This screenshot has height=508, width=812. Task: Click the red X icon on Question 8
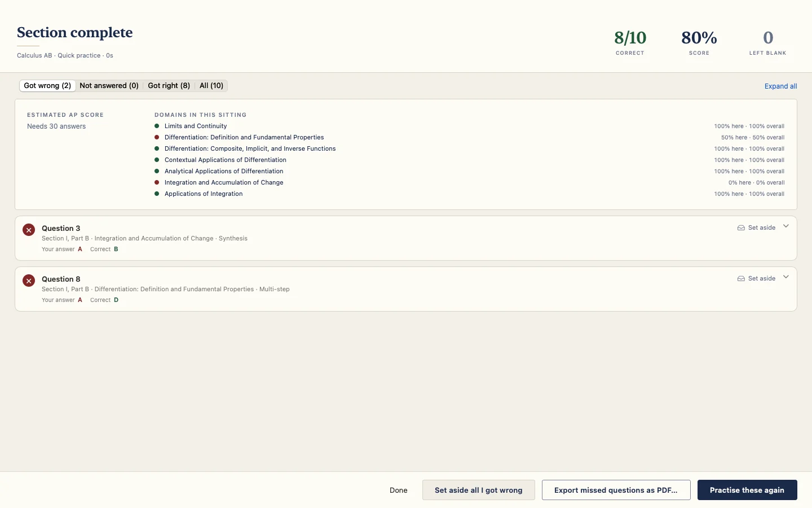29,281
